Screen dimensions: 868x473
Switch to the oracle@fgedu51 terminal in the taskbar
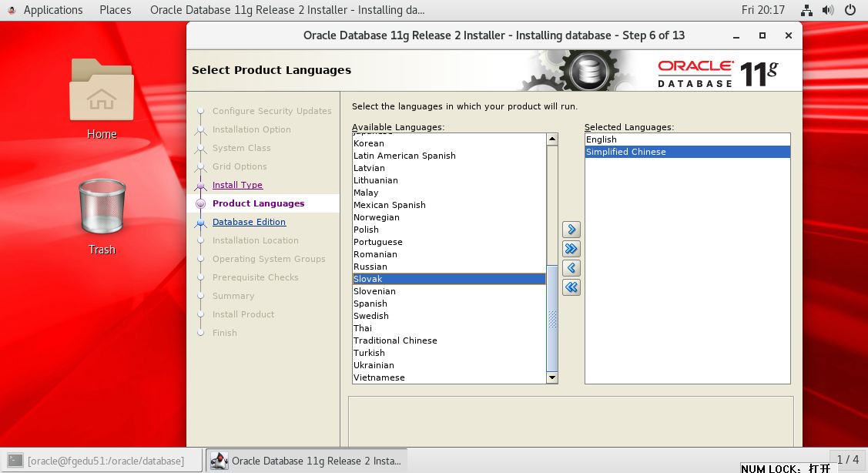(x=102, y=461)
